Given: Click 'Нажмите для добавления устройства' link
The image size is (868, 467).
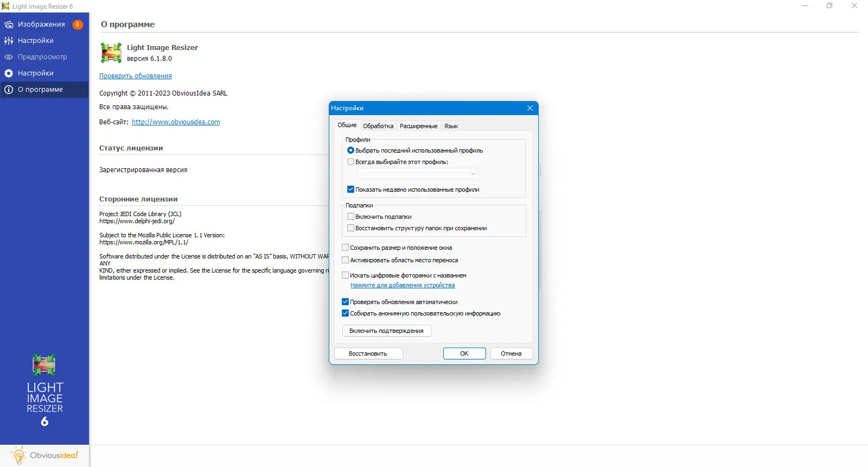Looking at the screenshot, I should 403,285.
